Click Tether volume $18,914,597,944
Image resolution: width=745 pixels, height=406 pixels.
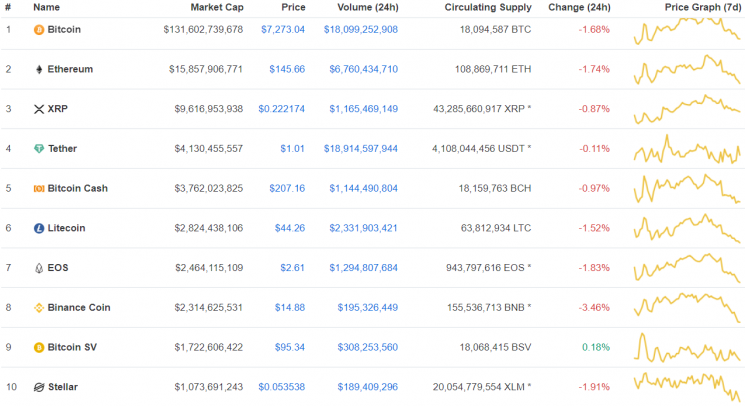click(361, 149)
